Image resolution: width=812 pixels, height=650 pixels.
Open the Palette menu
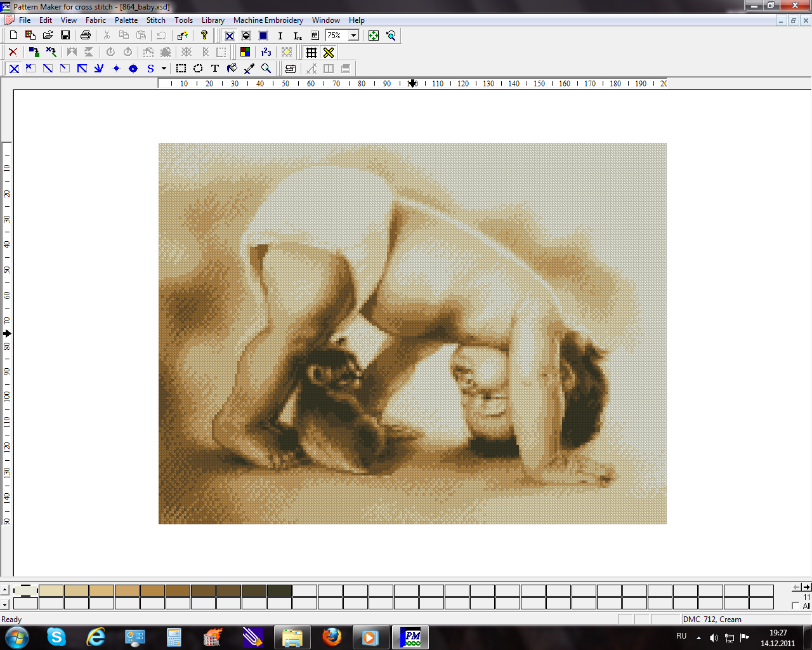[x=126, y=20]
